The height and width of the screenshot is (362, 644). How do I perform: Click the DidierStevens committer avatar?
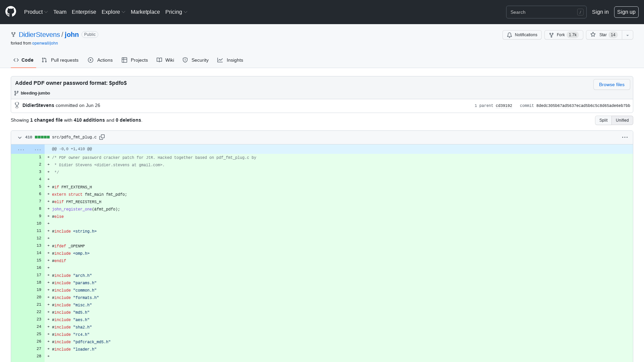pyautogui.click(x=17, y=105)
